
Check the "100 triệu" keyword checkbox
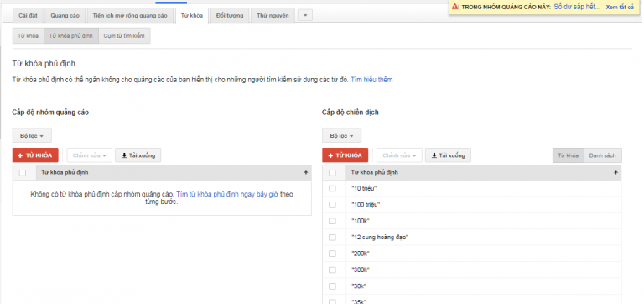click(332, 205)
